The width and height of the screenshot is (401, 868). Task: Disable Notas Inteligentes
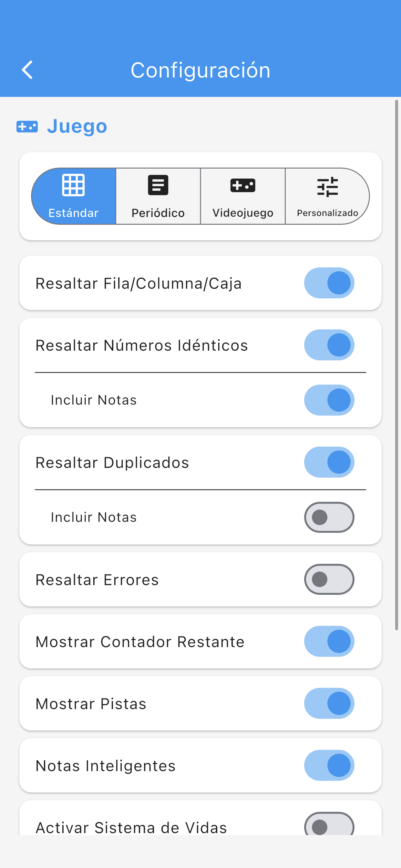[x=329, y=765]
